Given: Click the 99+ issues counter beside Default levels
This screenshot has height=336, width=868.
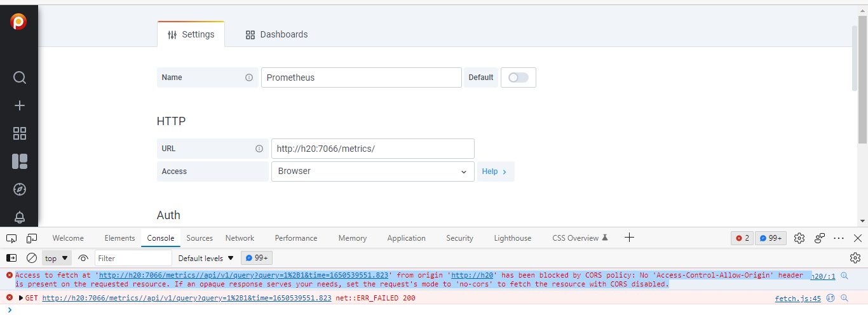Looking at the screenshot, I should point(257,258).
